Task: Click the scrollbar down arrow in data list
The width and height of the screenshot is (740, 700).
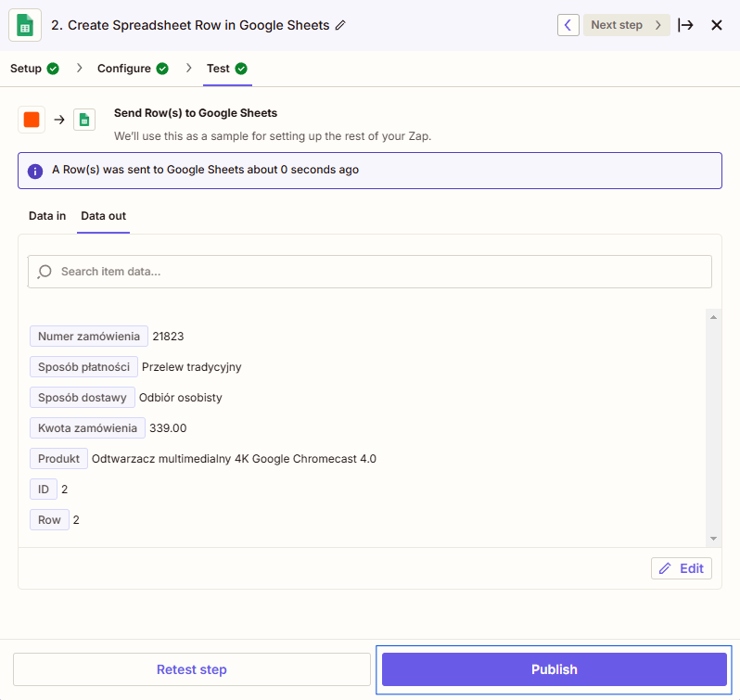Action: tap(713, 539)
